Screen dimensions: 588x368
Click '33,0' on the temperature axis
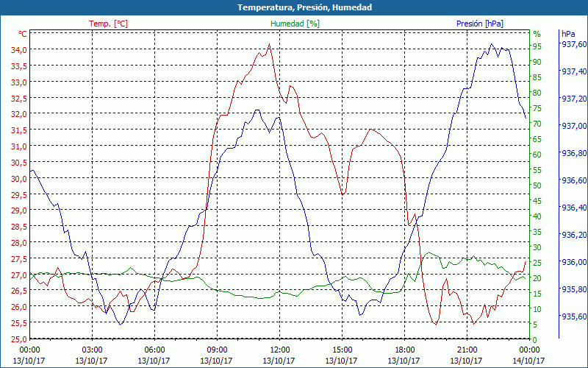click(19, 82)
